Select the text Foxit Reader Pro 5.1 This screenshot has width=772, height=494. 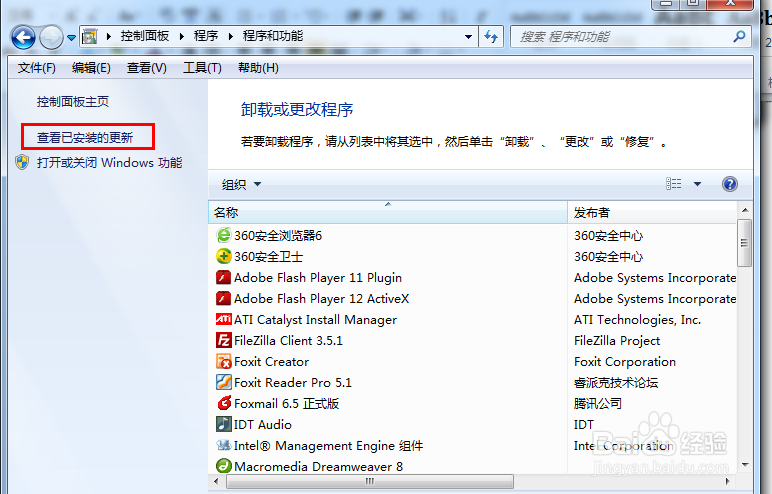coord(293,383)
